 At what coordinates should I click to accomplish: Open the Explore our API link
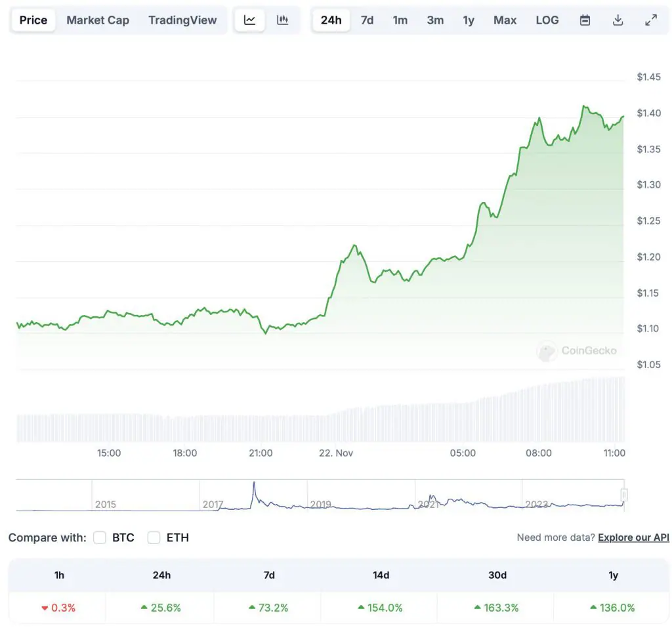tap(633, 537)
